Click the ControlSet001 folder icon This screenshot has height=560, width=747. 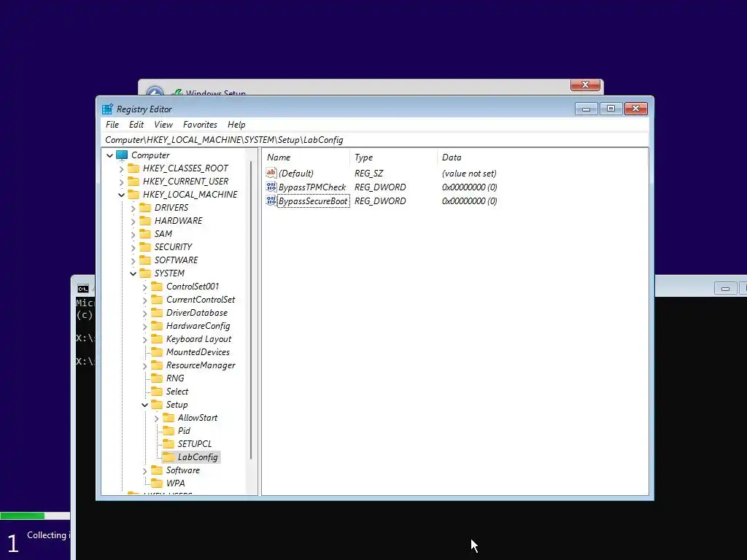(157, 286)
